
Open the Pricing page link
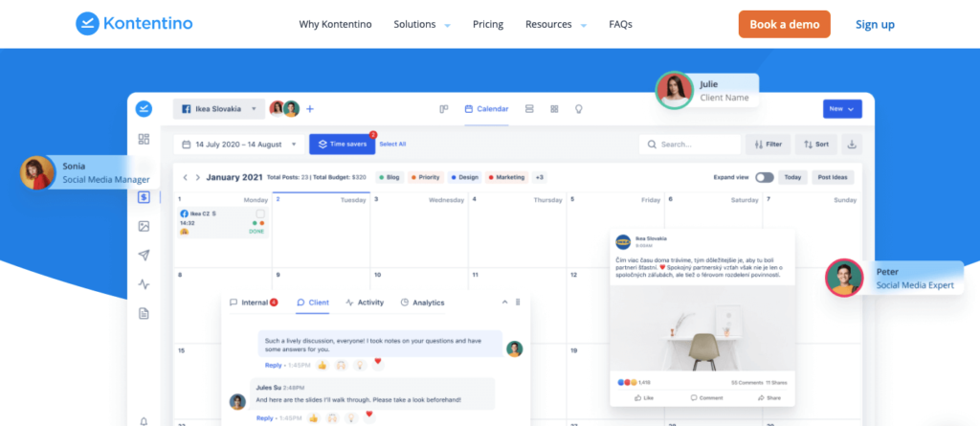(488, 24)
